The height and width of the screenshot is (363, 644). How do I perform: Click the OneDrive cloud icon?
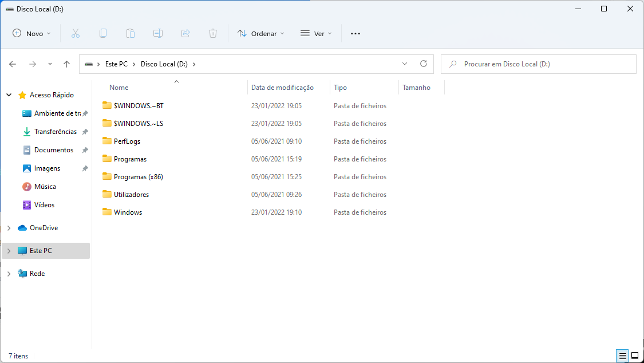22,228
